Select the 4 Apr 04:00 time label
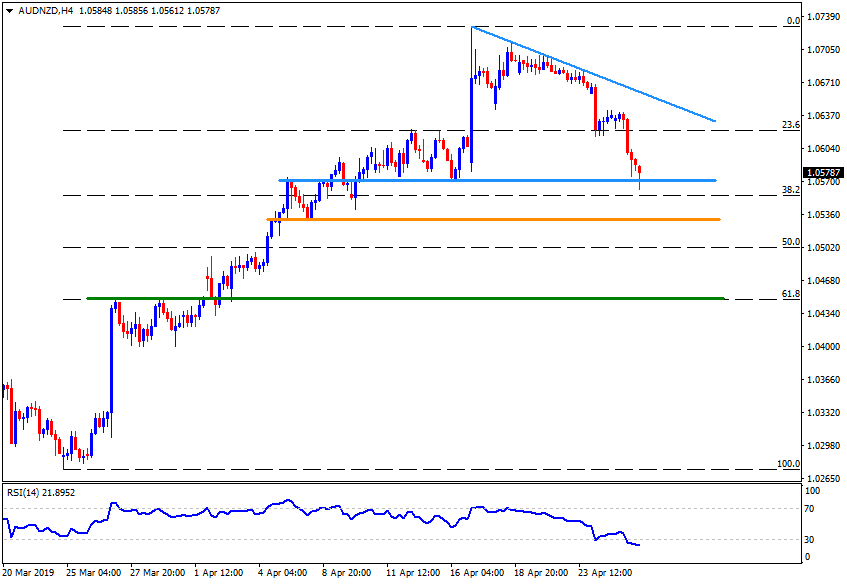Viewport: 847px width, 584px height. (x=283, y=573)
